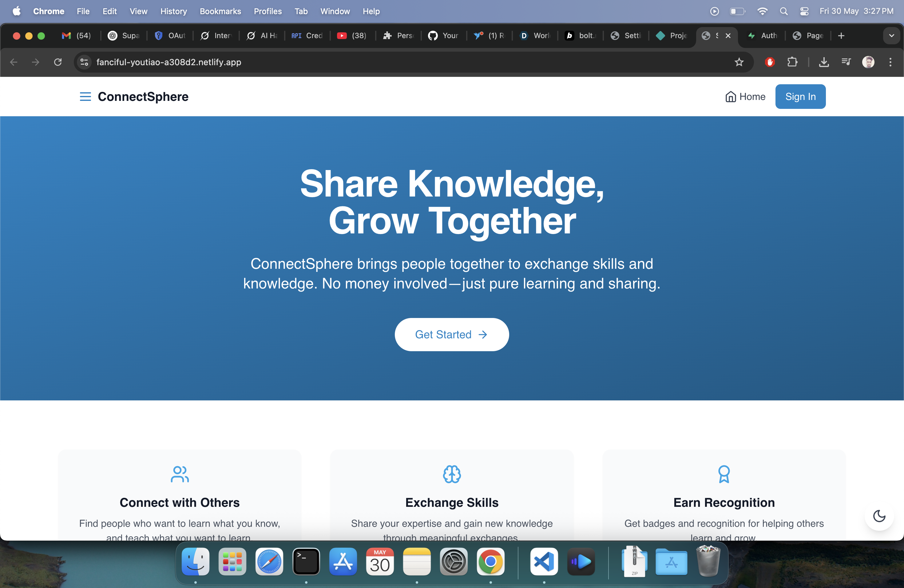
Task: Click the Get Started button
Action: (x=451, y=334)
